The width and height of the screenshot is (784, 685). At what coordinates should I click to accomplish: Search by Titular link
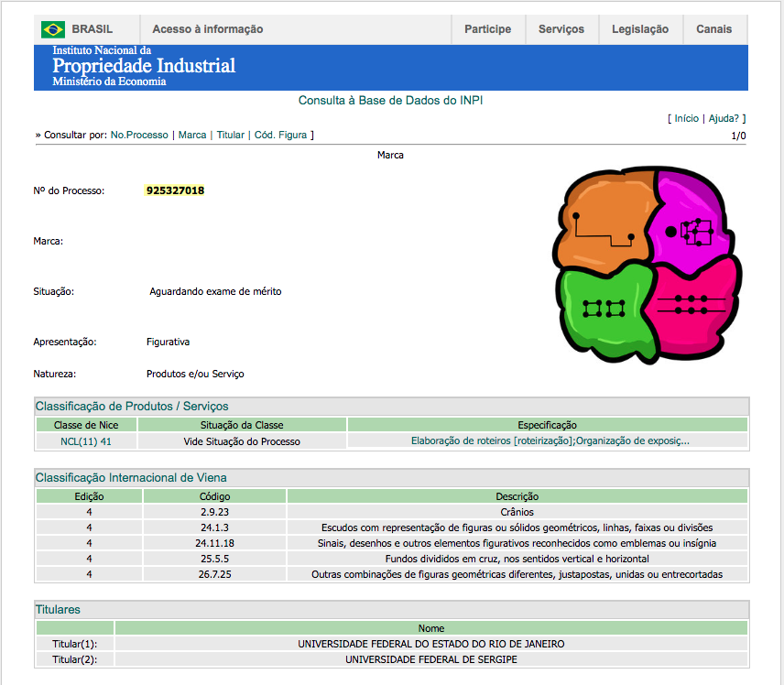pos(230,135)
